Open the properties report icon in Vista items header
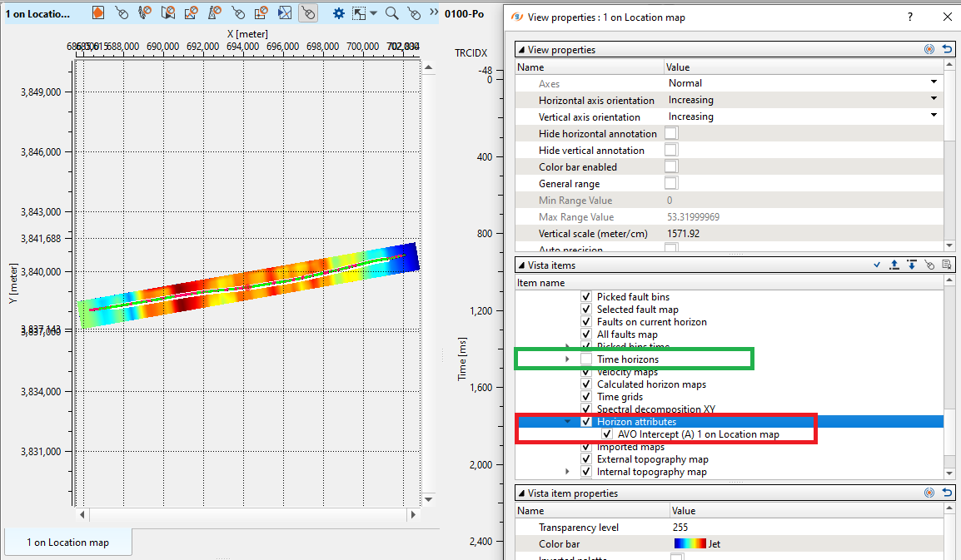Image resolution: width=961 pixels, height=560 pixels. tap(947, 264)
